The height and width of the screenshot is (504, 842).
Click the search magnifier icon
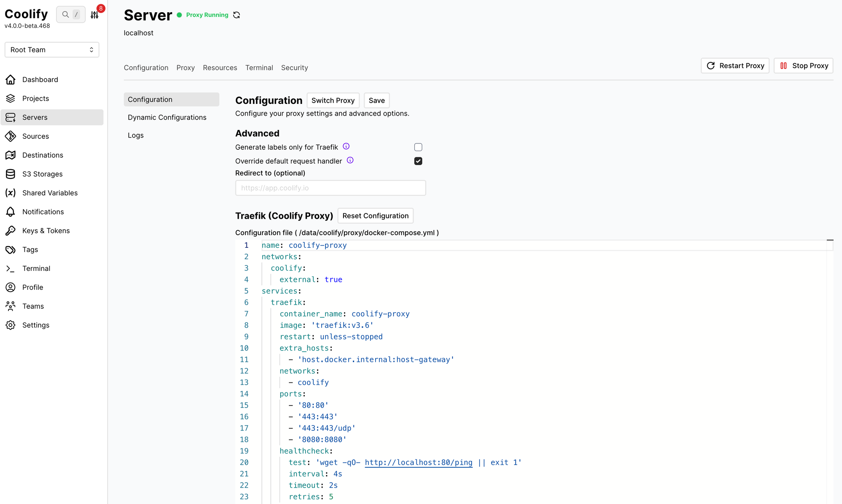point(65,15)
